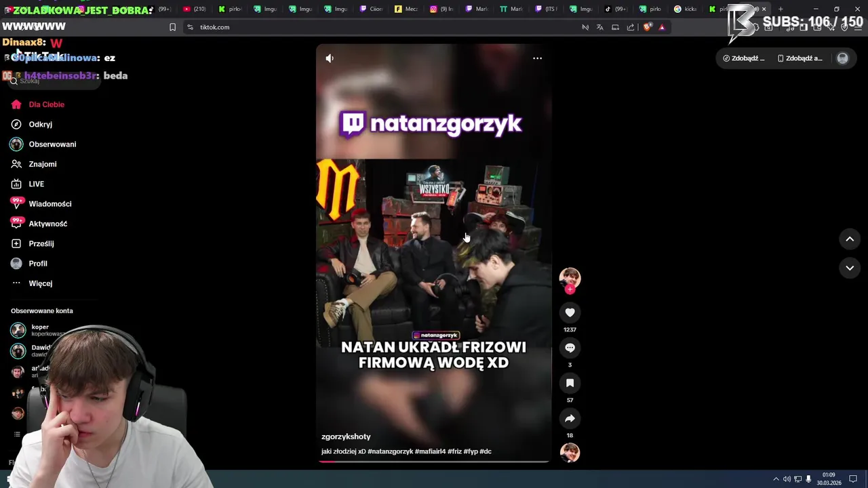Click the #mafiairl4 hashtag
The image size is (868, 488).
(x=430, y=451)
